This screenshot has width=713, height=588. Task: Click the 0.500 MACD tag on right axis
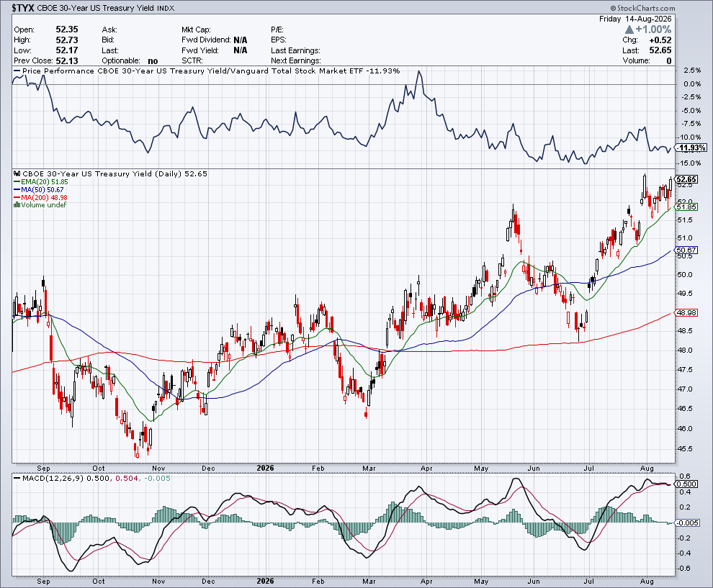[x=687, y=484]
